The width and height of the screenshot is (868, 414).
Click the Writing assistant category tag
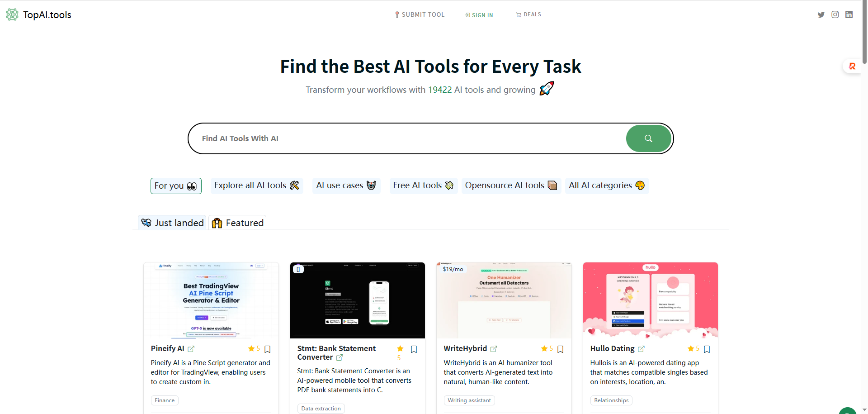click(x=469, y=400)
